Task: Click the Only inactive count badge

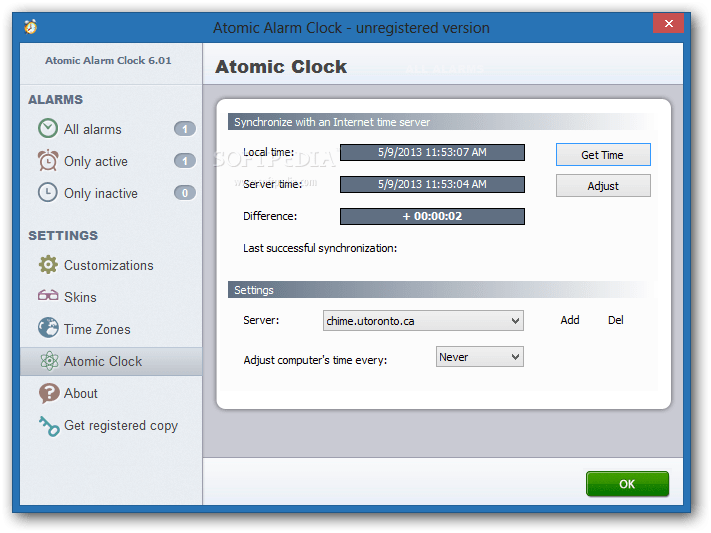Action: coord(185,193)
